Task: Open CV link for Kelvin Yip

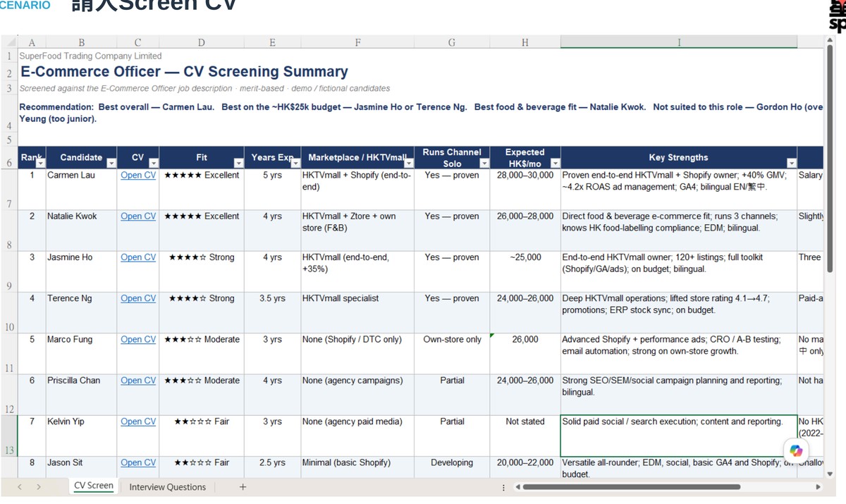Action: click(x=138, y=422)
